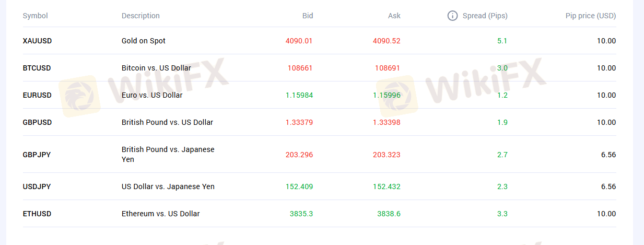This screenshot has height=245, width=644.
Task: Open the ETHUSD symbol
Action: click(x=37, y=214)
